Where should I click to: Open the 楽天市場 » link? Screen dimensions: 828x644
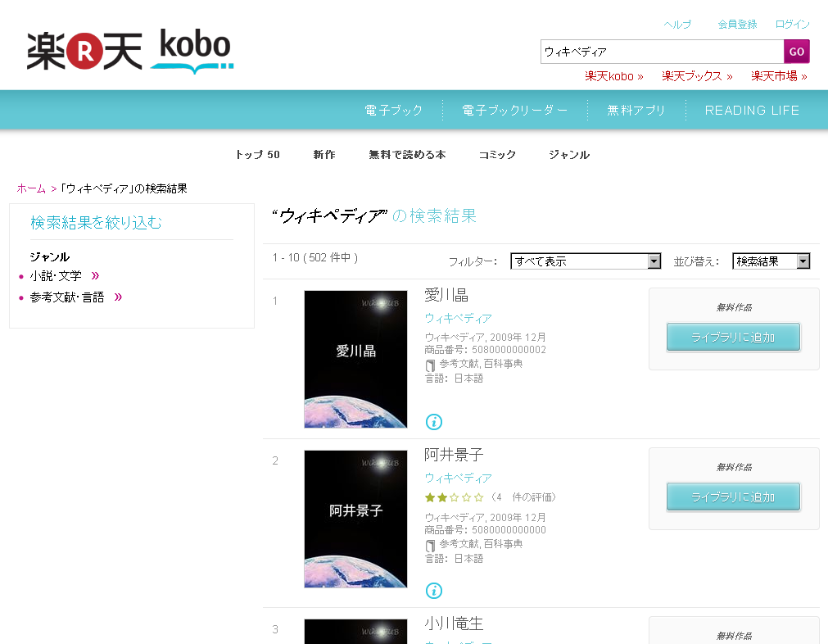point(779,76)
